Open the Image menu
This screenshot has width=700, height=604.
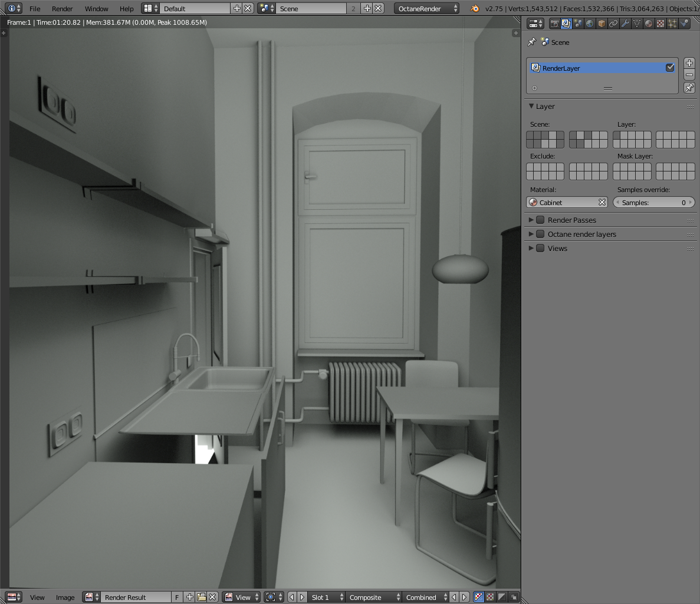coord(65,597)
